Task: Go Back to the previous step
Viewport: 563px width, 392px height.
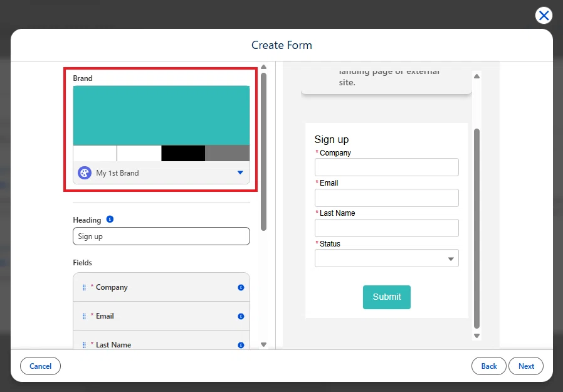Action: 488,366
